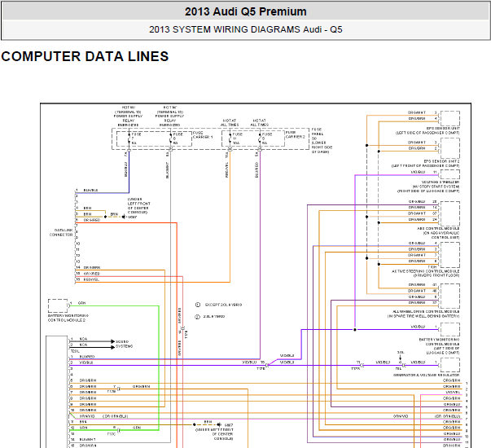Click the "BATTERY MONITORING CONTROL MODULE 2" label

67,318
